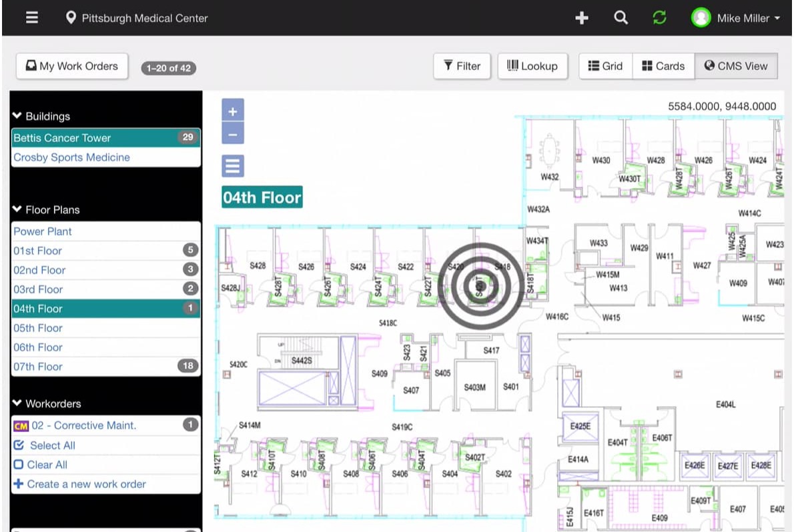Open the map layers icon below zoom controls
Screen dimensions: 798x532
(233, 165)
